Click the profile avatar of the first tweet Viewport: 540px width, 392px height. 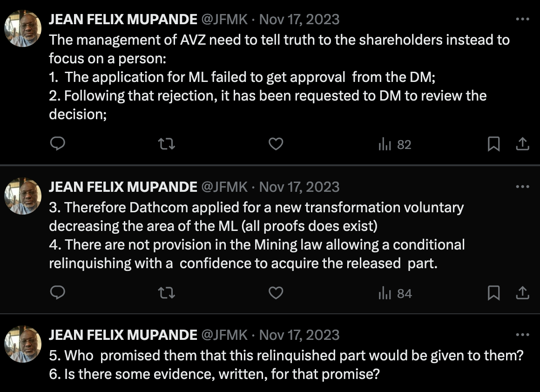tap(23, 28)
